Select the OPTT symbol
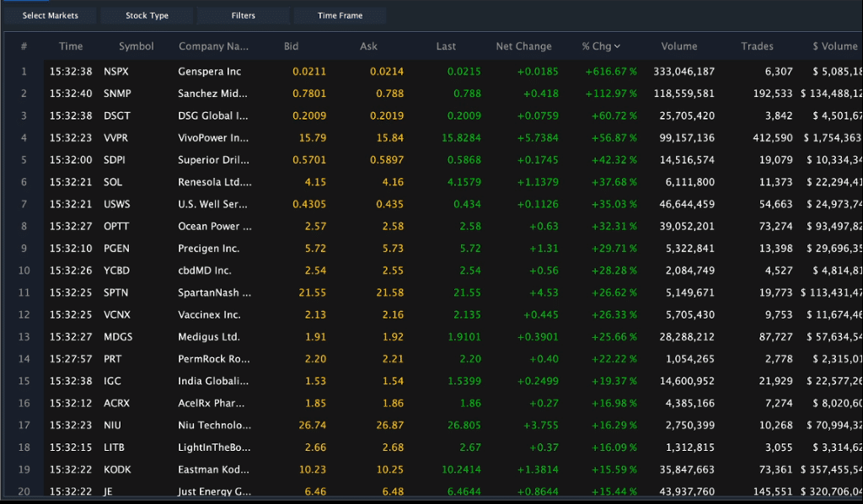The image size is (863, 504). coord(116,226)
